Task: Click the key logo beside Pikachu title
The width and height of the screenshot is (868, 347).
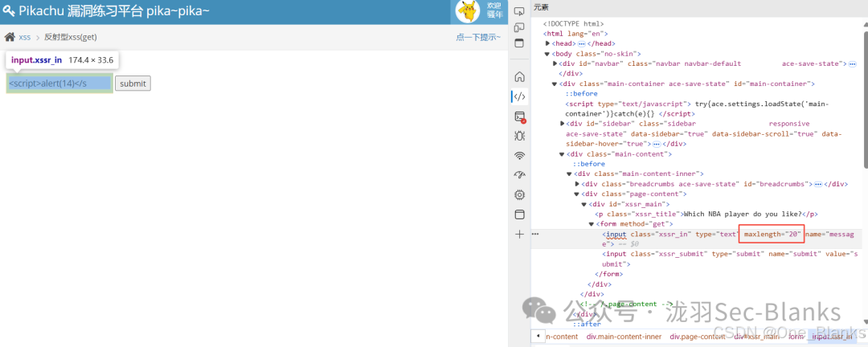Action: [x=9, y=10]
